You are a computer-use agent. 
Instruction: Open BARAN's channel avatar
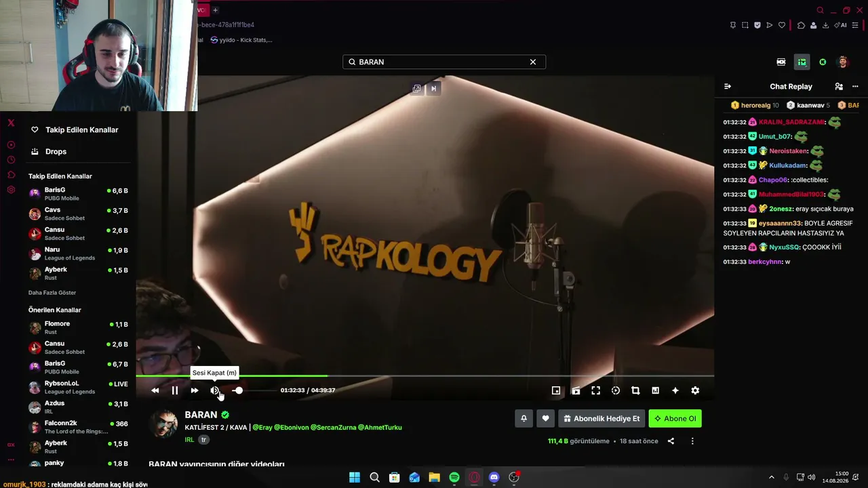point(163,425)
